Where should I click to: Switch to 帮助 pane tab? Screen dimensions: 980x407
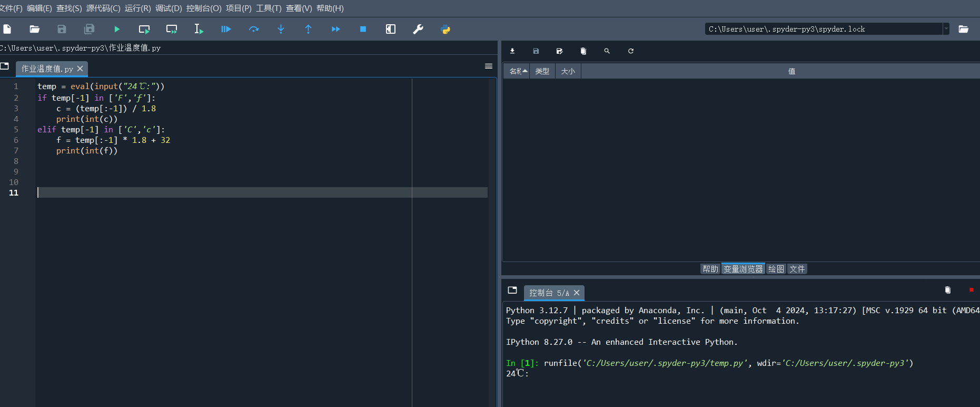coord(710,269)
